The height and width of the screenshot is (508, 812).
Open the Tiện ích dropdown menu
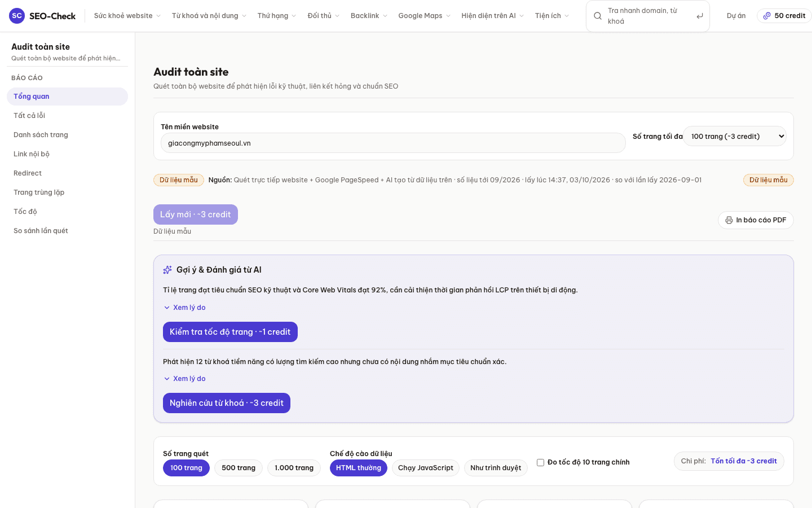click(552, 16)
